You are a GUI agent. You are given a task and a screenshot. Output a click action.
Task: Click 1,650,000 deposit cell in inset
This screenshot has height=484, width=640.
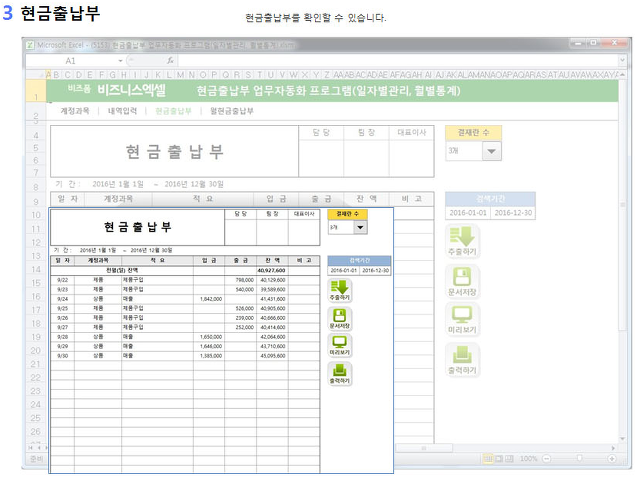(x=209, y=337)
